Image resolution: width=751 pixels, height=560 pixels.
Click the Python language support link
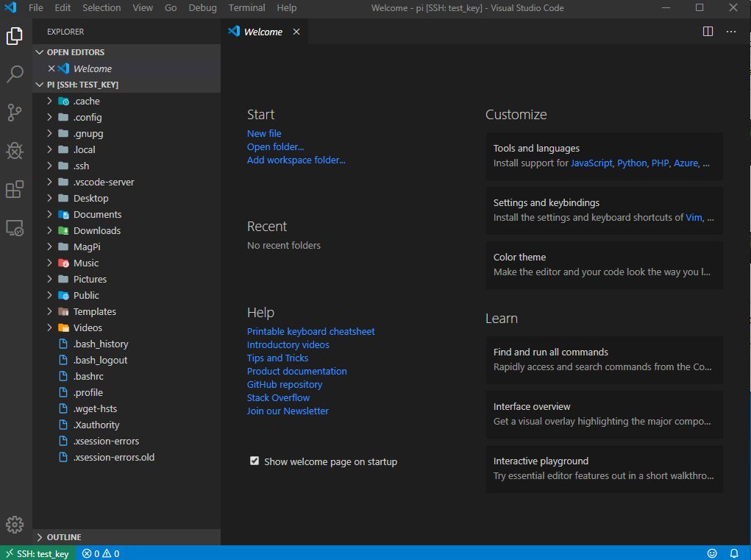coord(632,163)
